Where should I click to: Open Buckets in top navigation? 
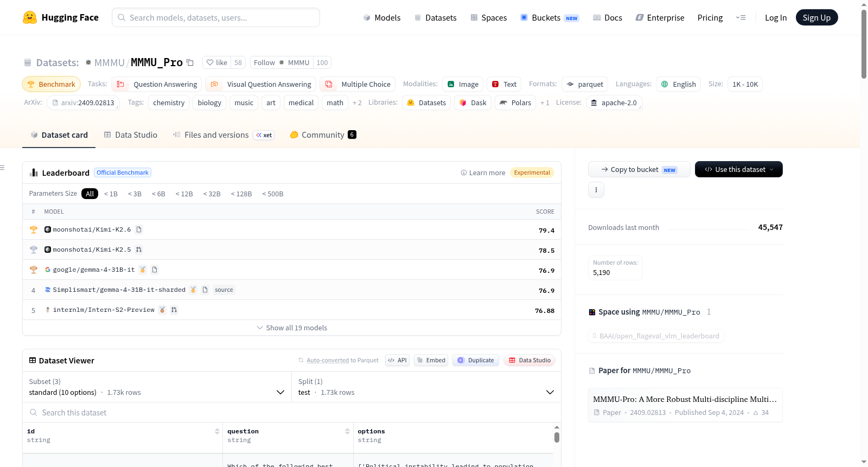(550, 17)
